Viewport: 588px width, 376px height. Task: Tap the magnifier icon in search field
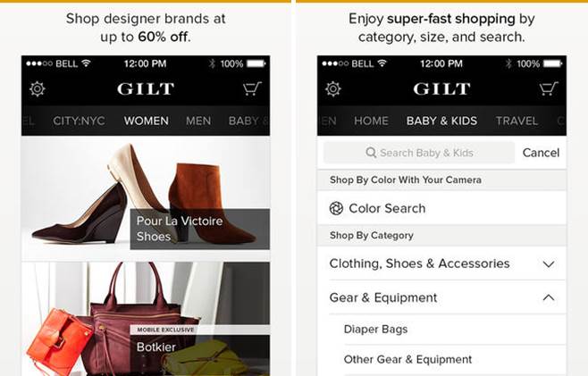pyautogui.click(x=371, y=153)
